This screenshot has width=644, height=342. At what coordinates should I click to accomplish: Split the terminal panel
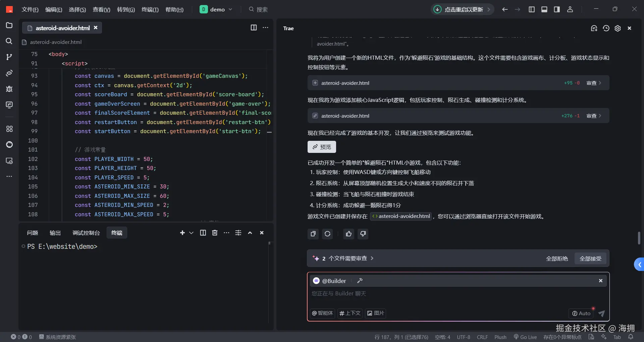(x=203, y=233)
